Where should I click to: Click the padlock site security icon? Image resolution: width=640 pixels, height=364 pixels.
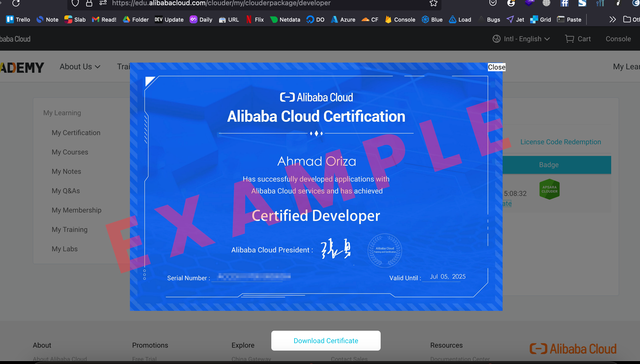click(89, 3)
